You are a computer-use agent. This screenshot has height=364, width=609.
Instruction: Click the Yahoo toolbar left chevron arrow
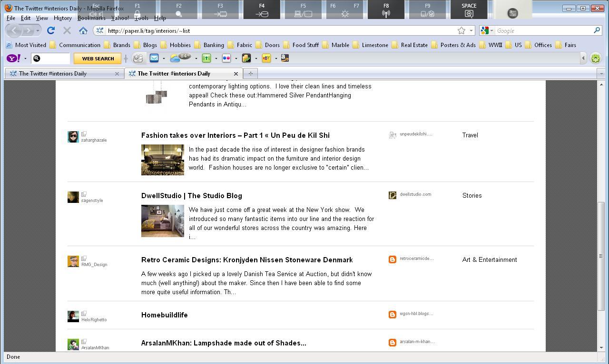click(583, 58)
